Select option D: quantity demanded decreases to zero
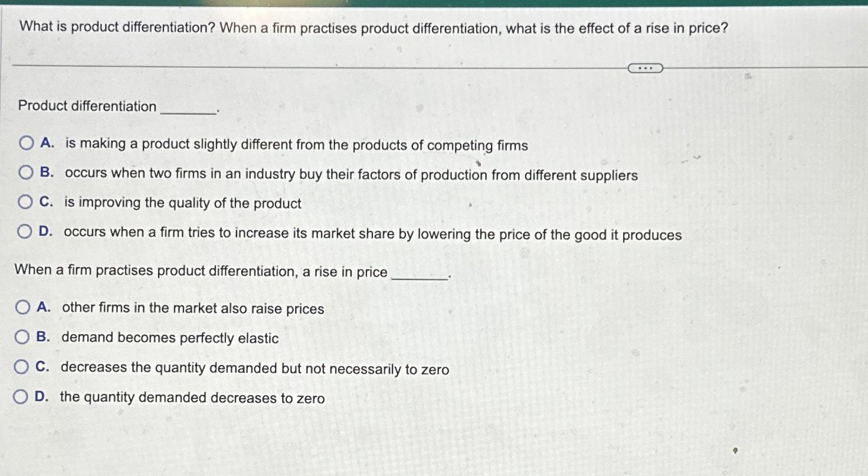The height and width of the screenshot is (476, 868). (x=22, y=397)
